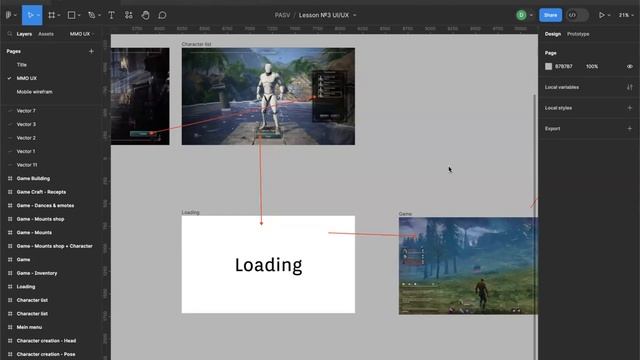Add a new page

click(91, 51)
